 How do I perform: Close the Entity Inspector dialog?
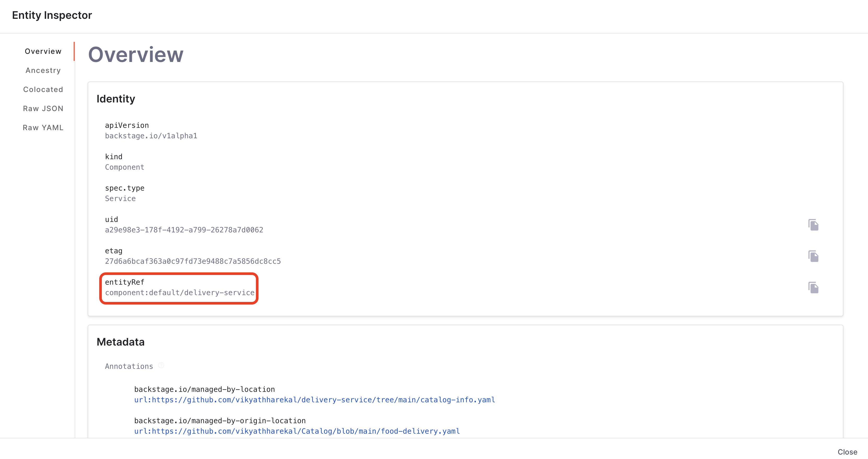(x=847, y=452)
